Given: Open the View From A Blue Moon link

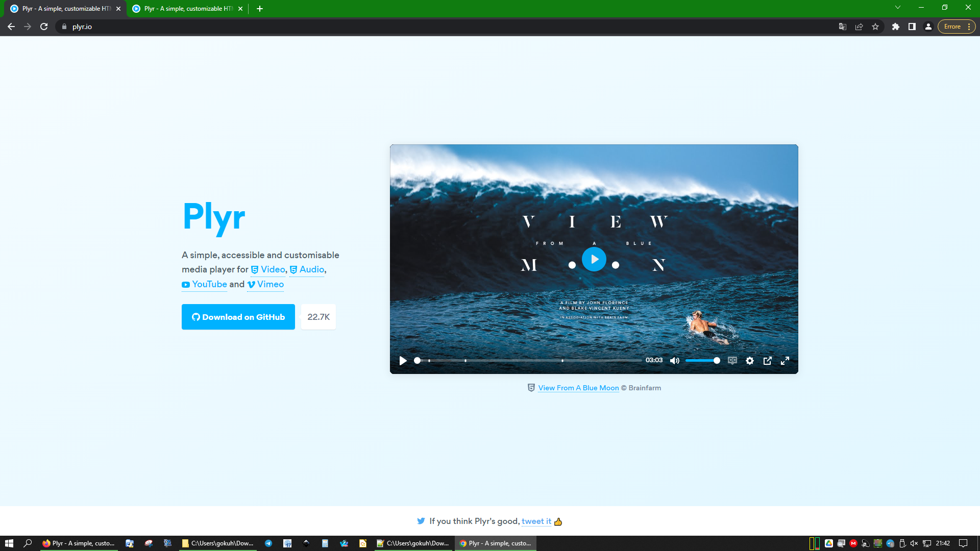Looking at the screenshot, I should pyautogui.click(x=578, y=388).
